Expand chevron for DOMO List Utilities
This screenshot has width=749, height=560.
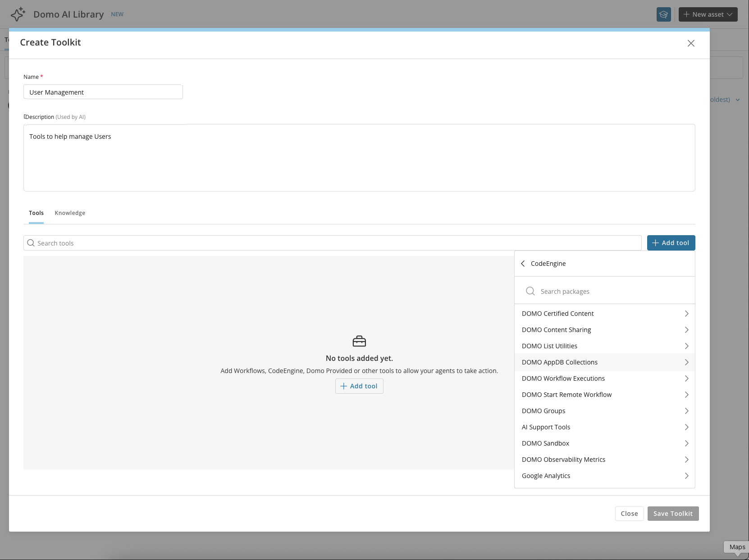[686, 346]
